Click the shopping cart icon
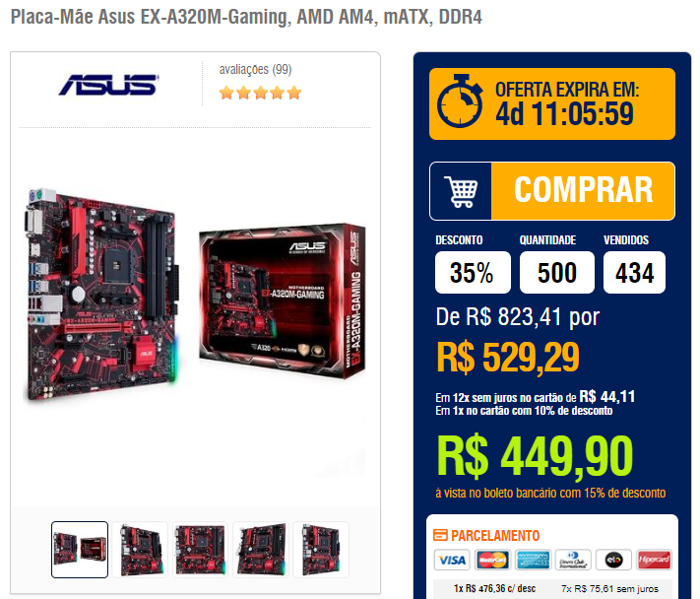The image size is (700, 599). click(x=461, y=192)
